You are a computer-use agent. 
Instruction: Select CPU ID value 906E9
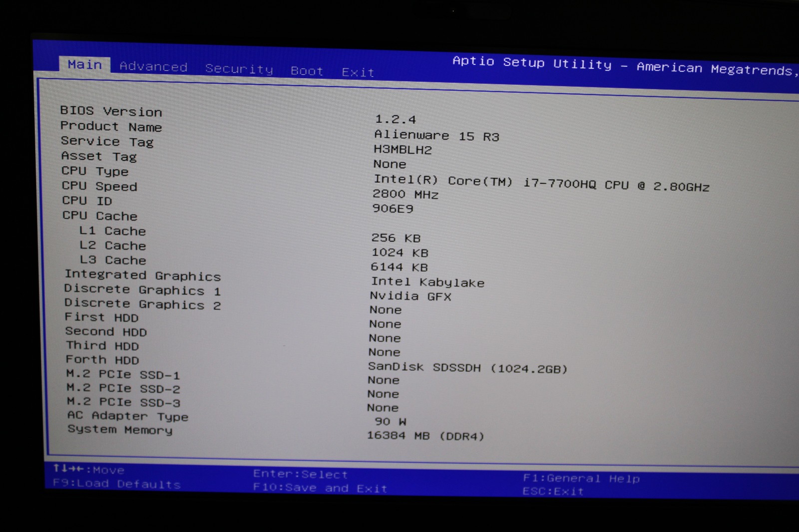393,209
